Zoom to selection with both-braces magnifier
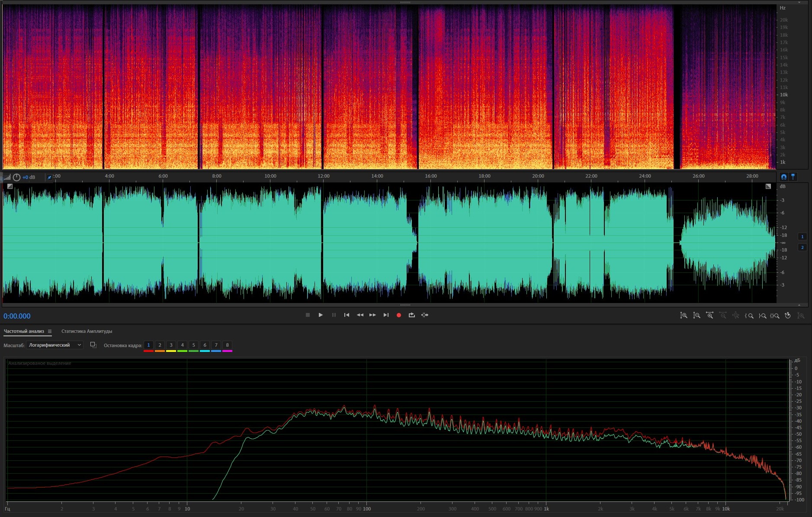 click(774, 316)
